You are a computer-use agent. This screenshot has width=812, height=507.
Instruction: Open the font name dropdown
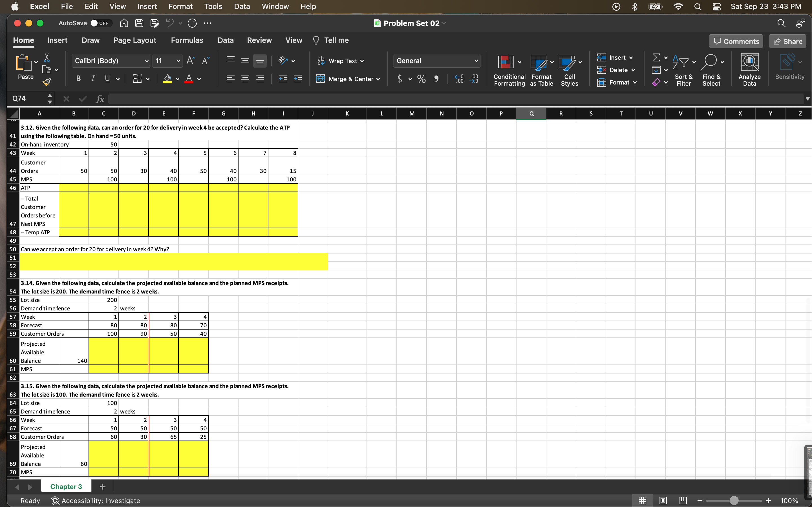[x=147, y=61]
